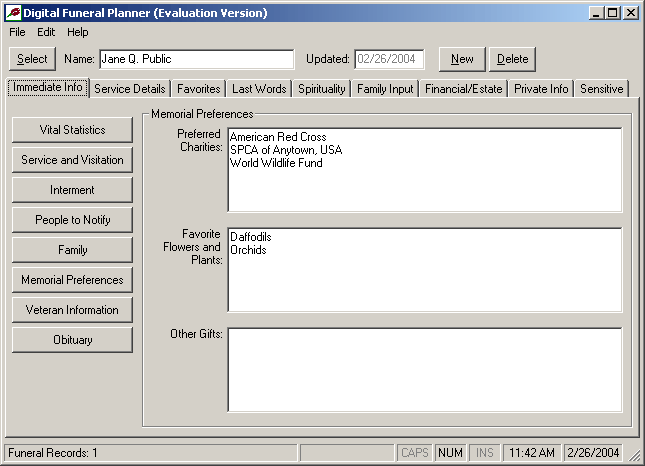Close the Digital Funeral Planner window
The height and width of the screenshot is (466, 645).
pyautogui.click(x=631, y=13)
